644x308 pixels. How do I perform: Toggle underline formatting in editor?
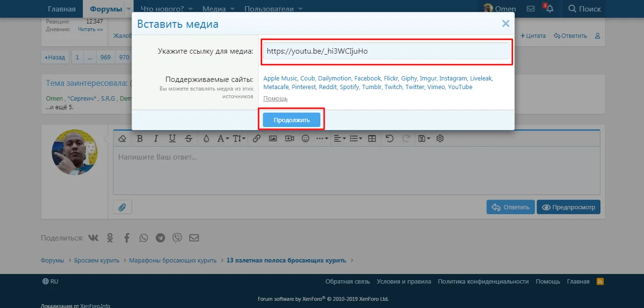tap(172, 138)
